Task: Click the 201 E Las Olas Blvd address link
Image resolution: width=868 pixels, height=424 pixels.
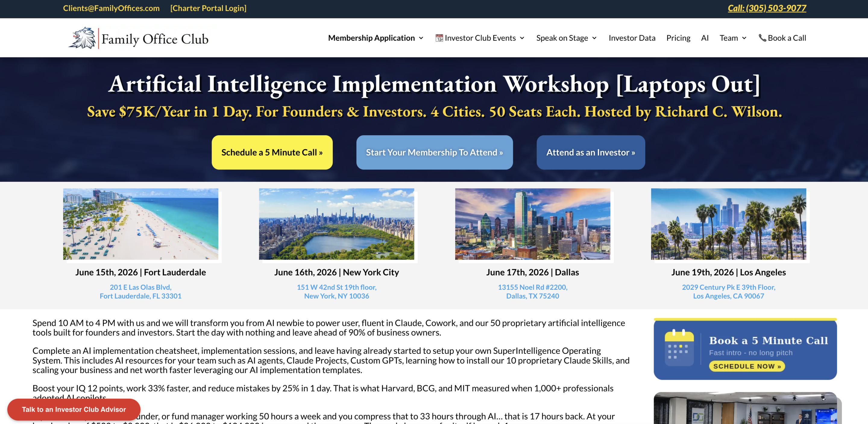Action: click(x=140, y=291)
